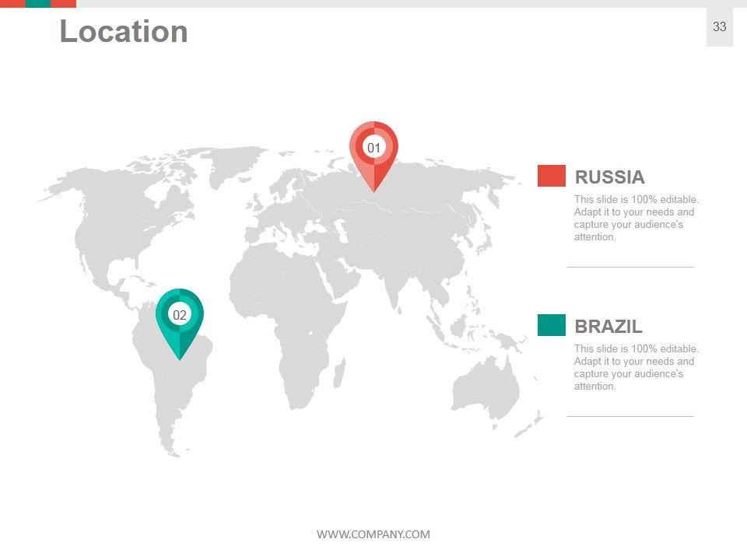Click the slide number 33

coord(719,26)
